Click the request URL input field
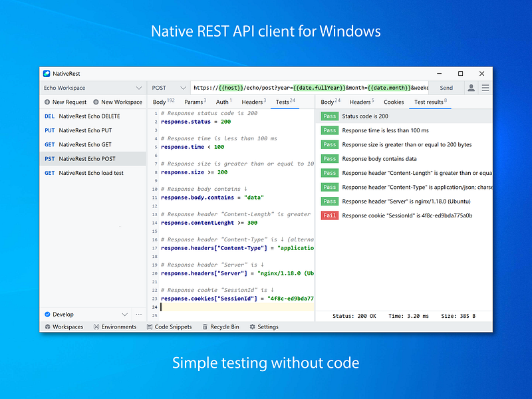 pyautogui.click(x=309, y=88)
